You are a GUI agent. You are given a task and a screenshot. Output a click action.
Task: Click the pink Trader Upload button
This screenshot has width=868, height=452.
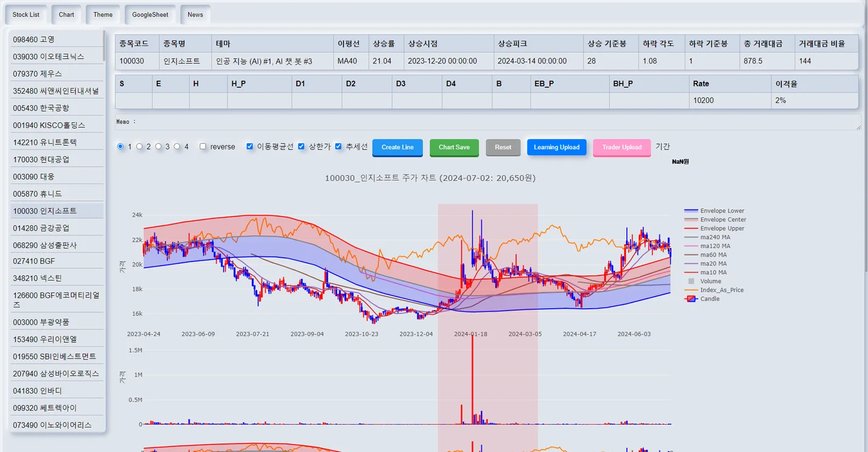pos(622,147)
